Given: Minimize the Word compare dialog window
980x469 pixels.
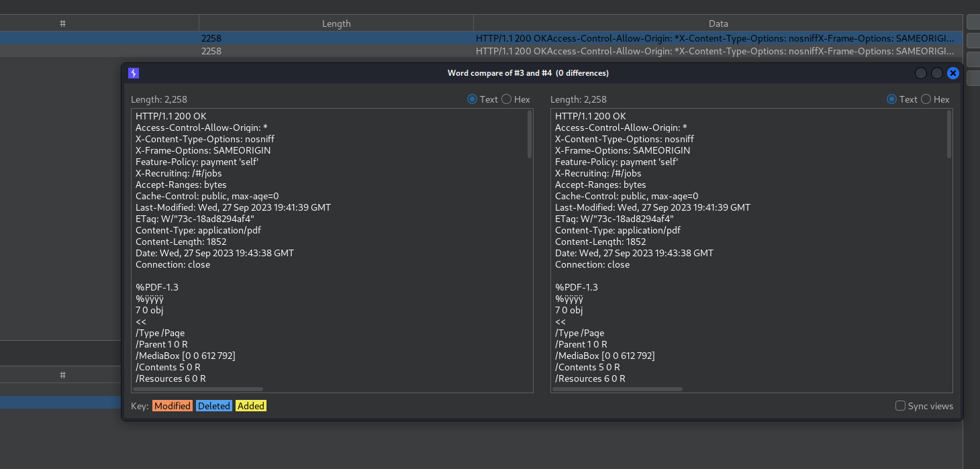Looking at the screenshot, I should 921,73.
